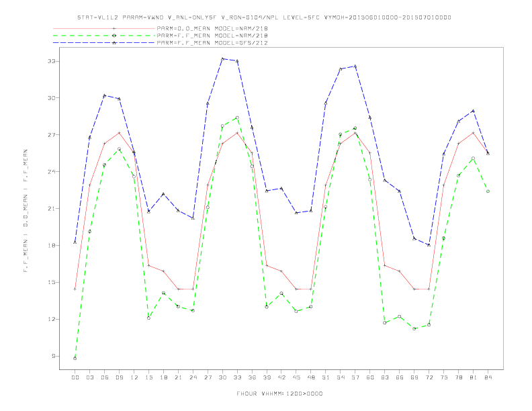
Task: Click blue GFS triangle data point at hour 30
Action: 222,58
